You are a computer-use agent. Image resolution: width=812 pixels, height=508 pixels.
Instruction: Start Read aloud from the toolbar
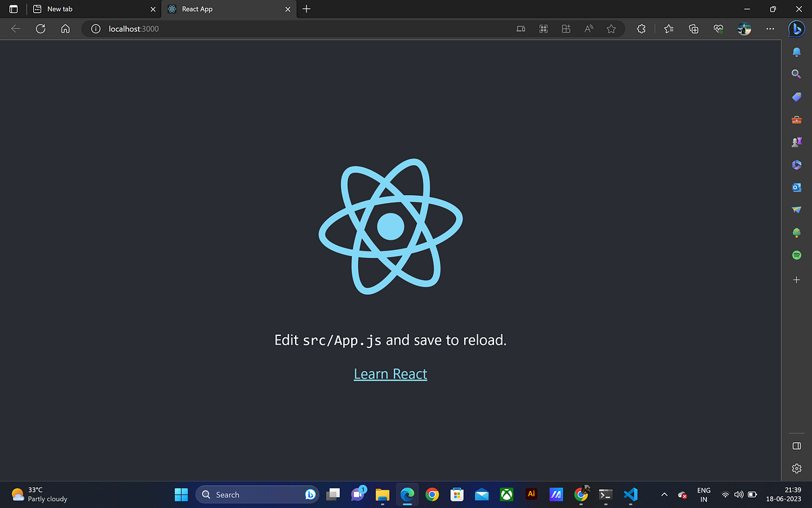[x=588, y=28]
